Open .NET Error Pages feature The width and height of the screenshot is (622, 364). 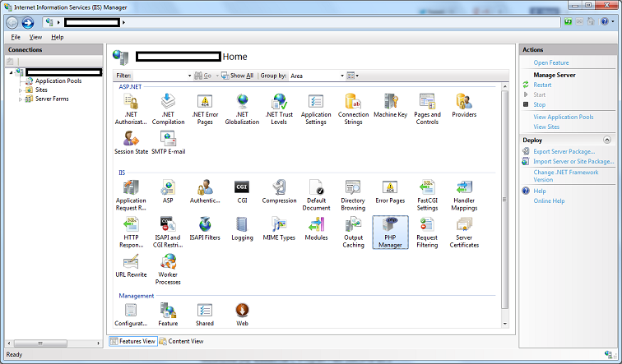point(205,109)
